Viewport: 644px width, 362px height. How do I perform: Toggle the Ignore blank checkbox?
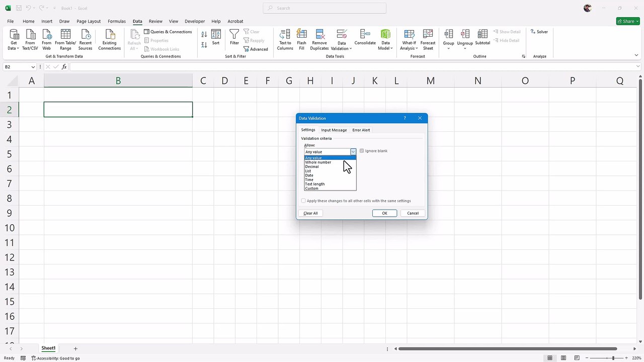362,151
